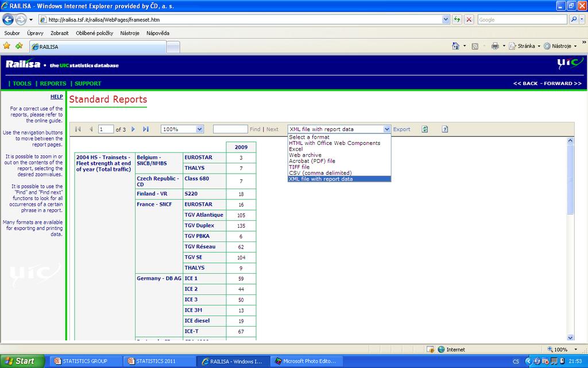Select XML file with report data option
This screenshot has height=368, width=588.
[x=339, y=179]
